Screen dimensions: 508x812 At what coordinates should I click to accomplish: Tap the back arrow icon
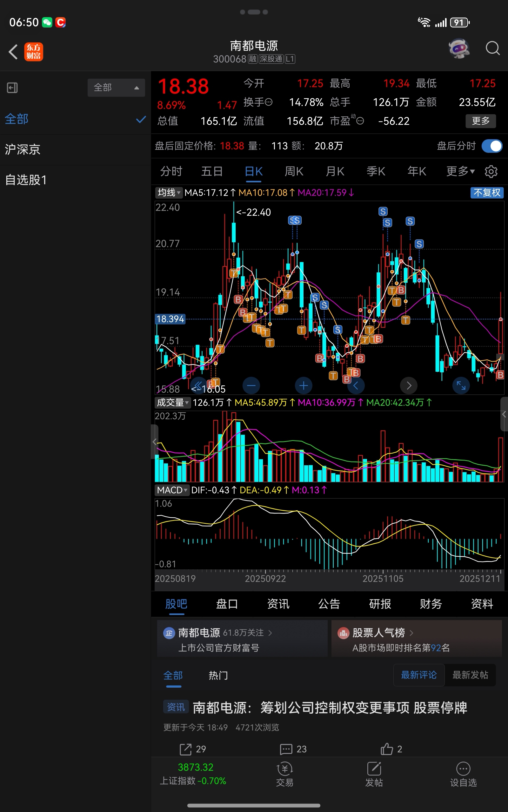pos(13,52)
